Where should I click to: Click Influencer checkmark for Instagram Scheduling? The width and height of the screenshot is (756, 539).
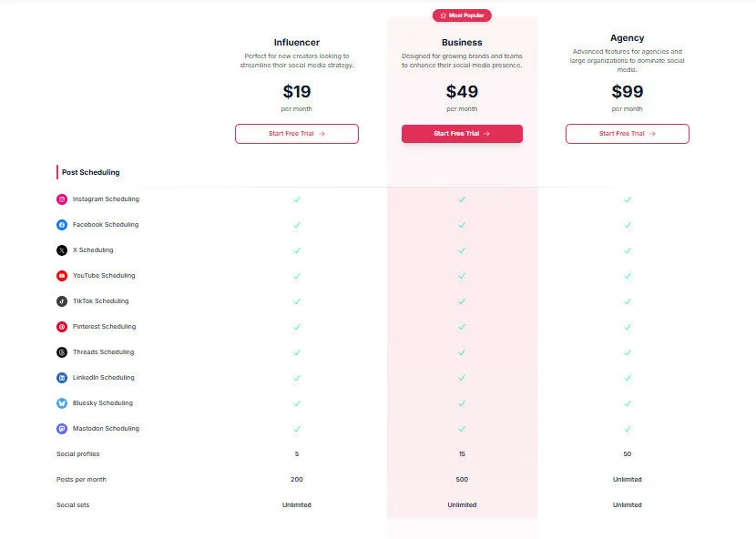point(297,198)
